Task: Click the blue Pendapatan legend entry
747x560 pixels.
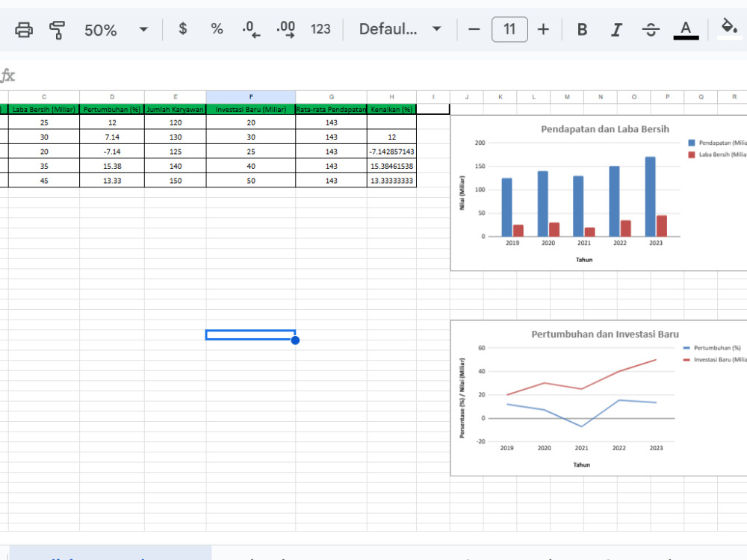Action: (x=717, y=143)
